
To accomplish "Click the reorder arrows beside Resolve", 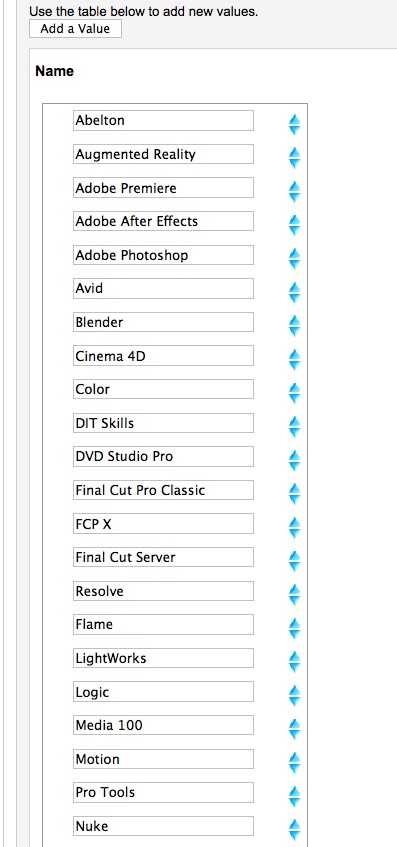I will [x=294, y=595].
